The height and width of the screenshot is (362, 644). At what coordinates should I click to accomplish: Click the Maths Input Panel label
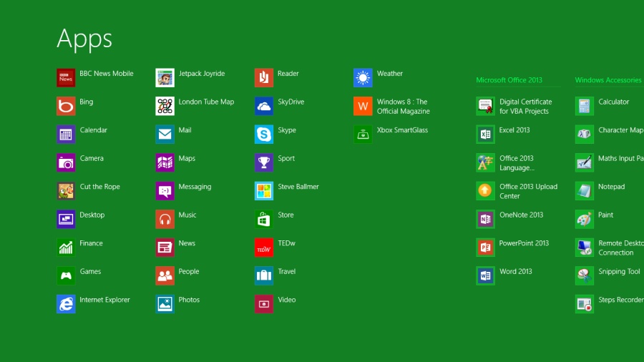[621, 158]
